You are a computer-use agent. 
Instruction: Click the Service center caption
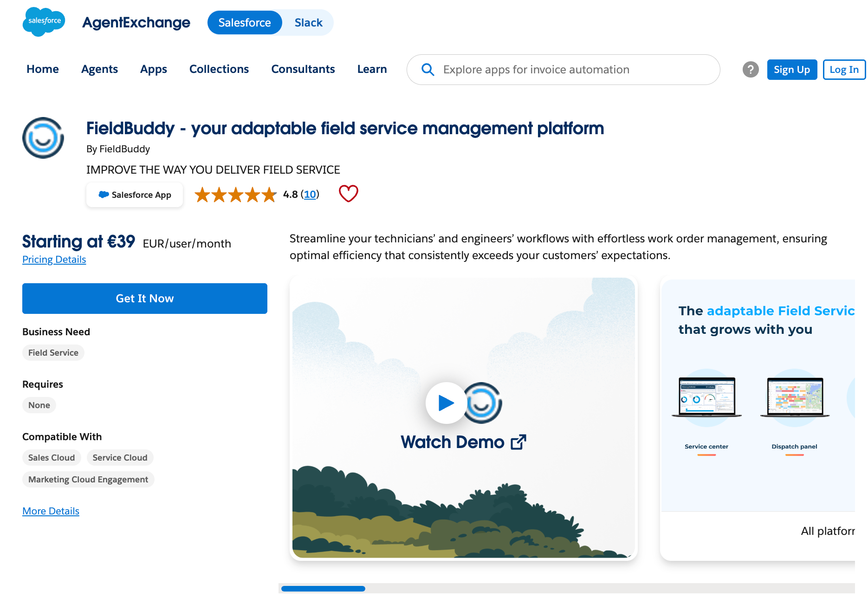706,447
